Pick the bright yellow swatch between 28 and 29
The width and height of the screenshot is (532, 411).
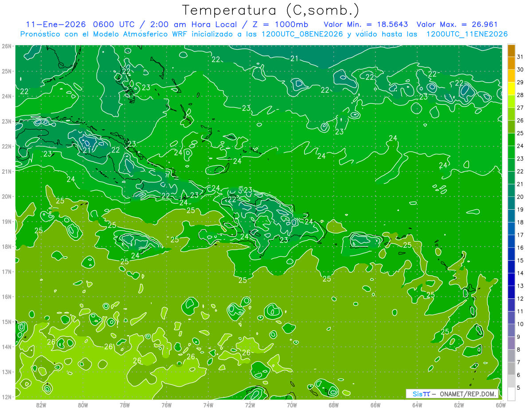click(x=511, y=89)
